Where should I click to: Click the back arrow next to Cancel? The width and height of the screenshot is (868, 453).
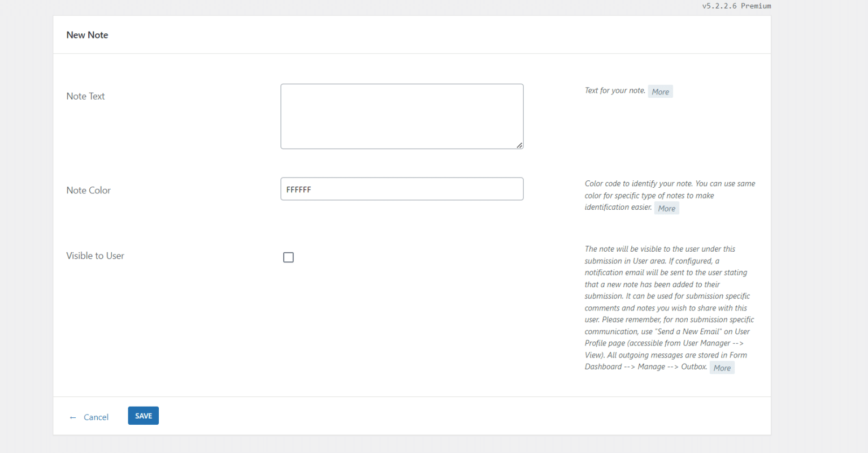pyautogui.click(x=72, y=417)
